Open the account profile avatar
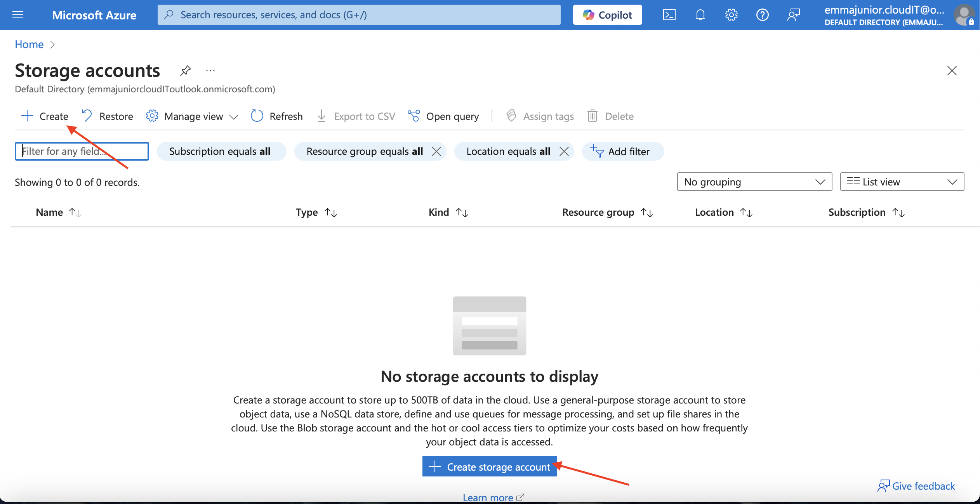The width and height of the screenshot is (980, 504). (x=964, y=15)
